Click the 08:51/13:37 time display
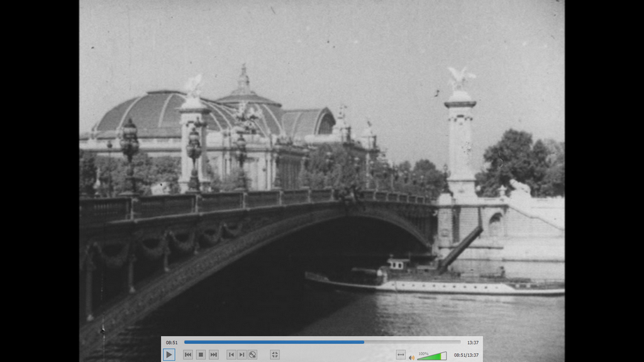 click(466, 355)
